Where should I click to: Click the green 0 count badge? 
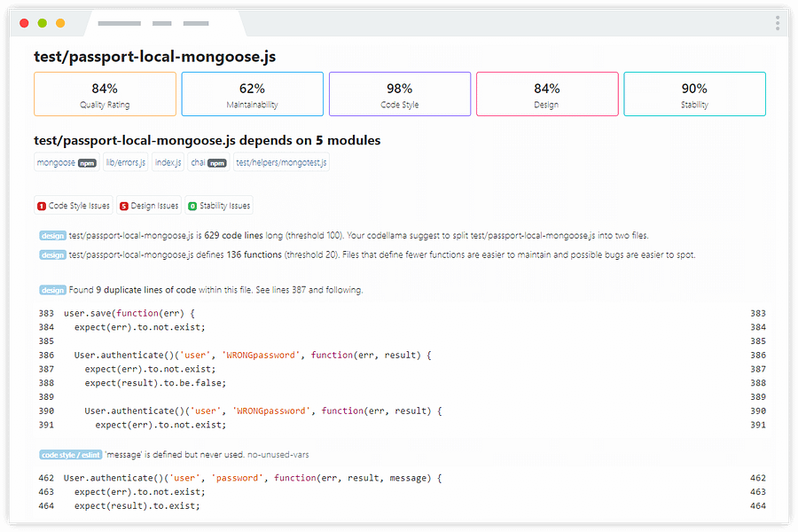192,207
